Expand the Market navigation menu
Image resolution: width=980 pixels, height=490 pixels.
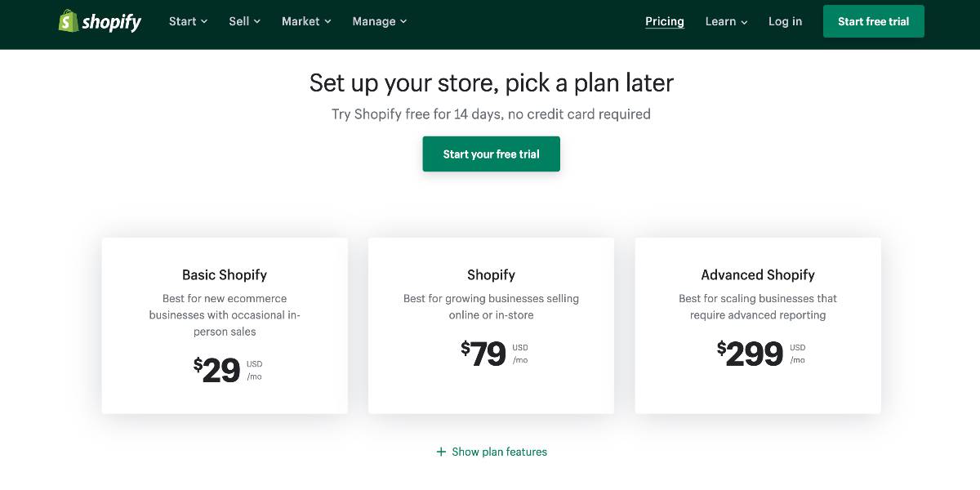[306, 21]
